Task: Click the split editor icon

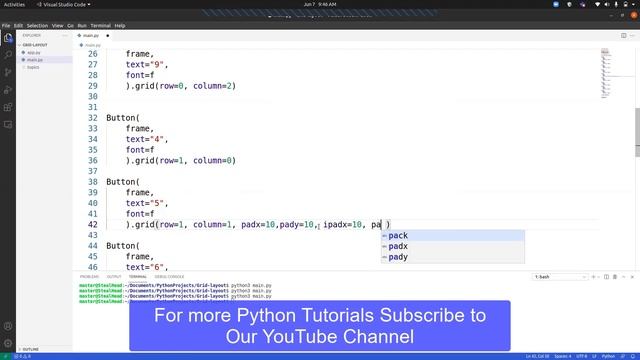Action: pos(624,36)
